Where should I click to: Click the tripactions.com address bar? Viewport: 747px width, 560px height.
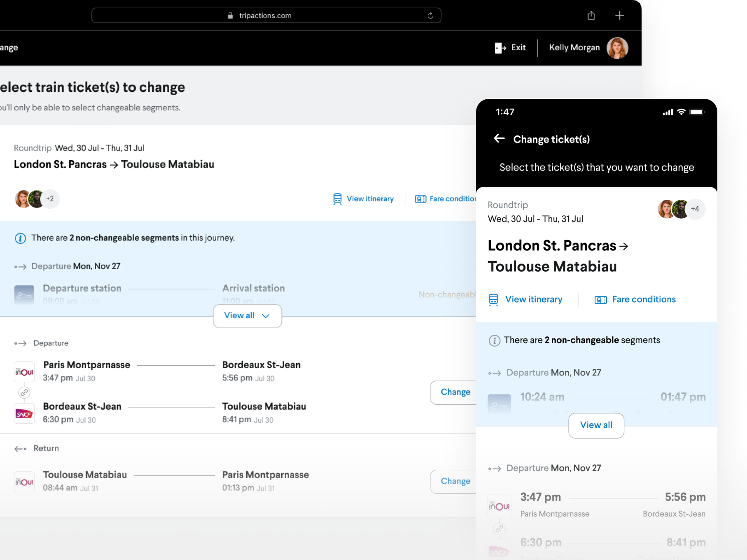click(266, 16)
